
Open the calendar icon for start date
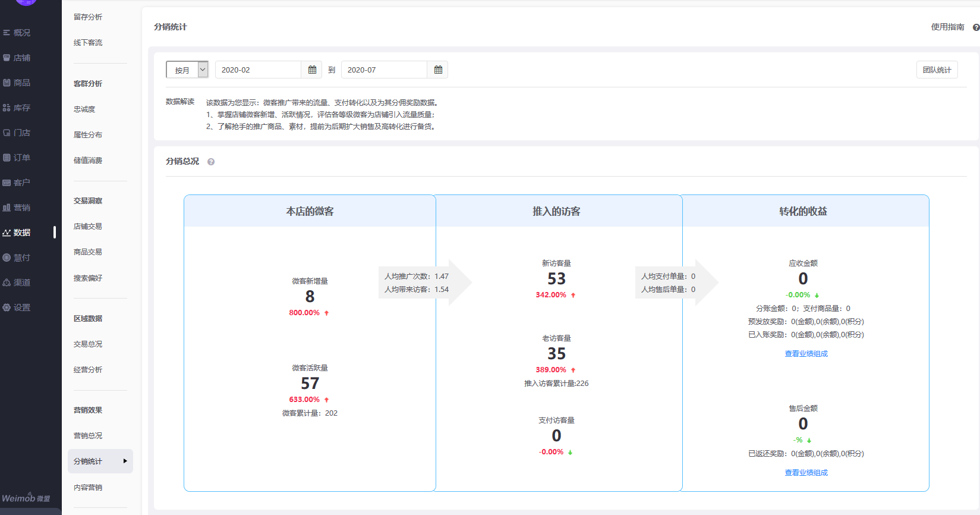tap(312, 70)
